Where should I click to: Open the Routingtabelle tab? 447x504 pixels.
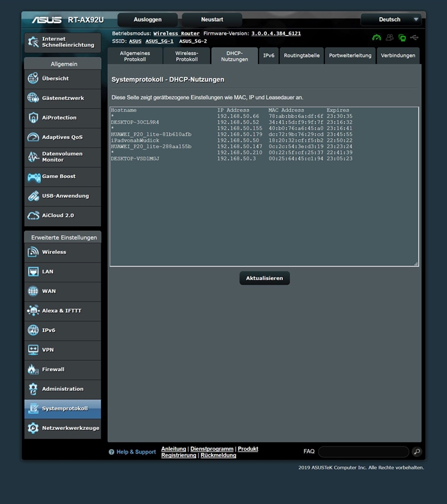pos(302,56)
